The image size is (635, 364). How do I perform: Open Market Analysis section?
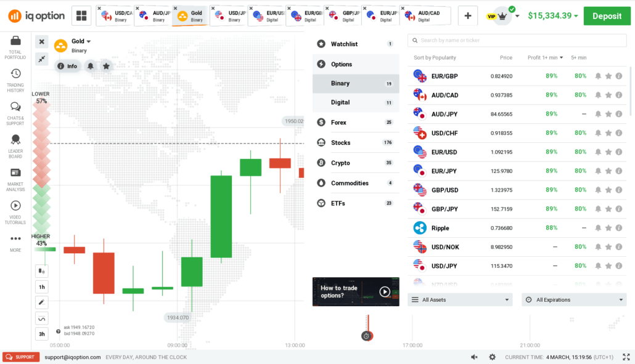pyautogui.click(x=14, y=177)
